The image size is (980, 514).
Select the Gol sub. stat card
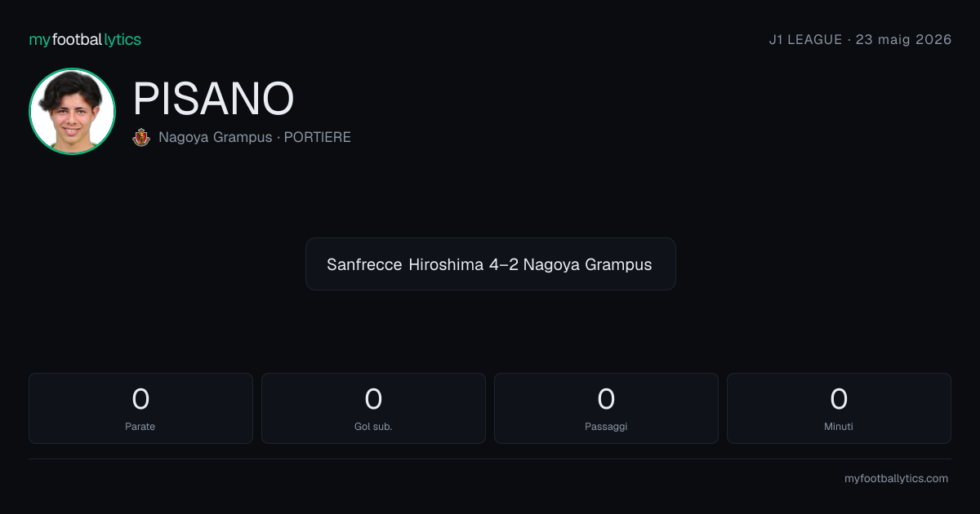(x=373, y=408)
